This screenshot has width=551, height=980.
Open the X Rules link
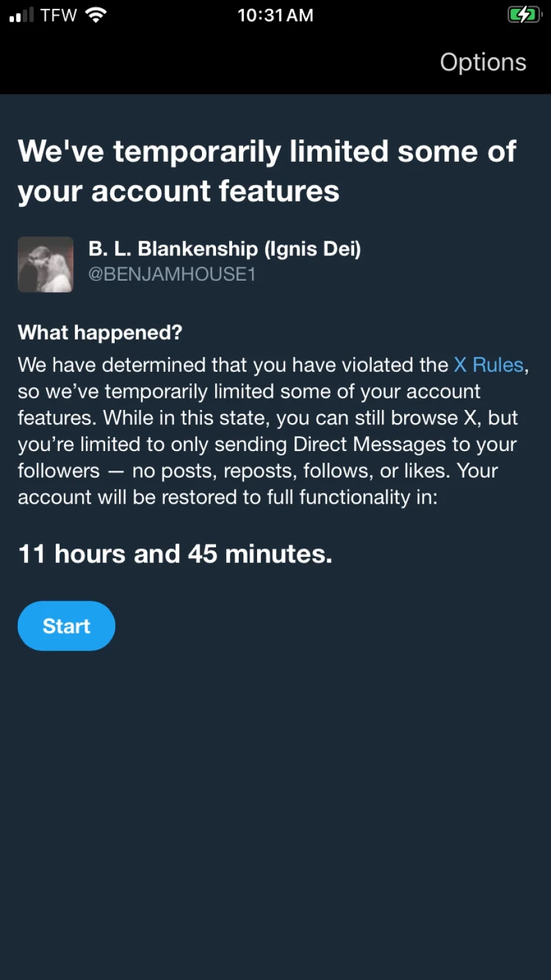489,365
